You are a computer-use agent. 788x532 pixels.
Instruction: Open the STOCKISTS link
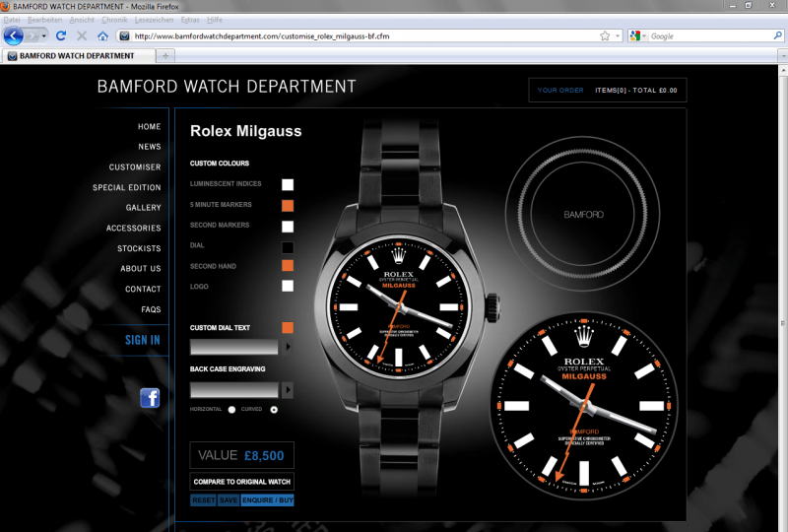[139, 248]
